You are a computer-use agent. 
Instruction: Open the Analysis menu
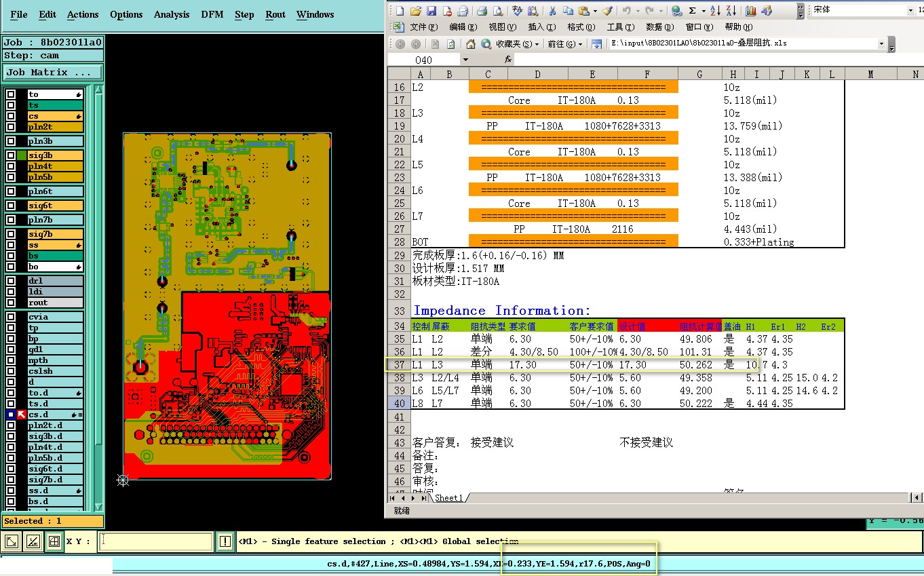click(x=172, y=14)
